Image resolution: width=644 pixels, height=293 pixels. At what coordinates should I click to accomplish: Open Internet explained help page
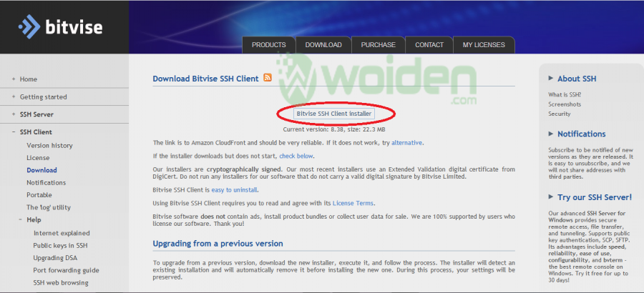tap(62, 233)
